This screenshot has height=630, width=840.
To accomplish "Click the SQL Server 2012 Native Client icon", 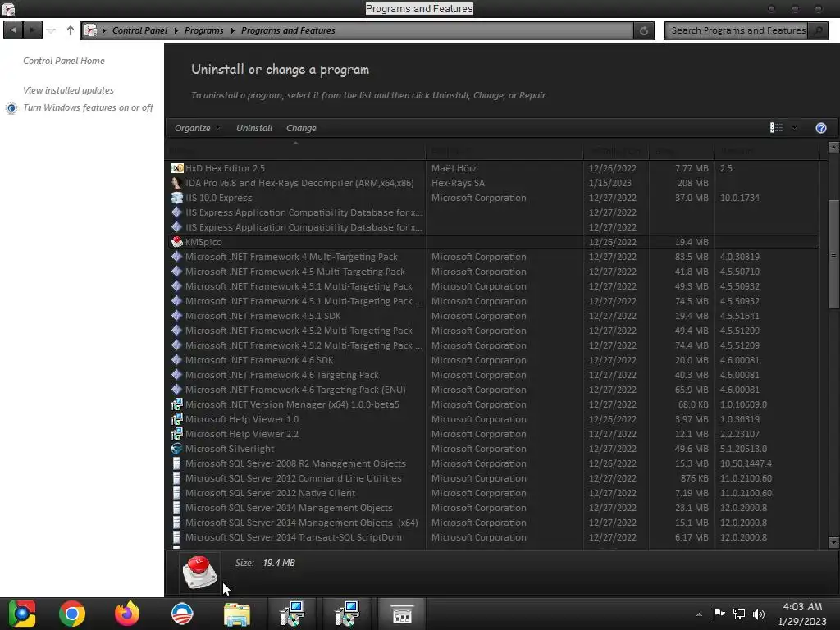I will point(177,493).
